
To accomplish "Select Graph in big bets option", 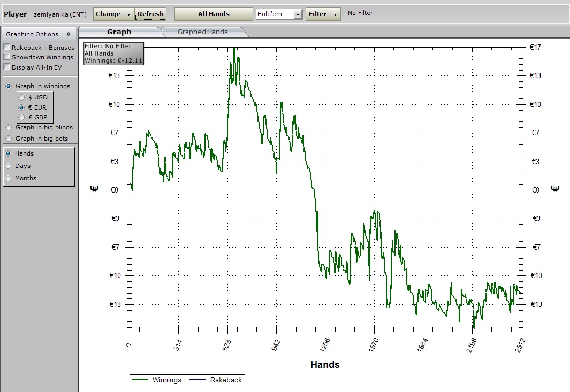I will pos(9,139).
